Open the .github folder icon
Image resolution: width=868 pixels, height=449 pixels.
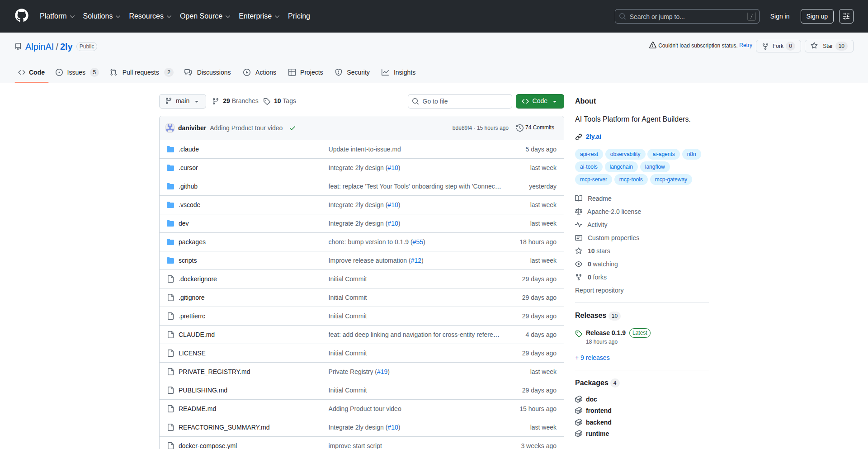170,186
